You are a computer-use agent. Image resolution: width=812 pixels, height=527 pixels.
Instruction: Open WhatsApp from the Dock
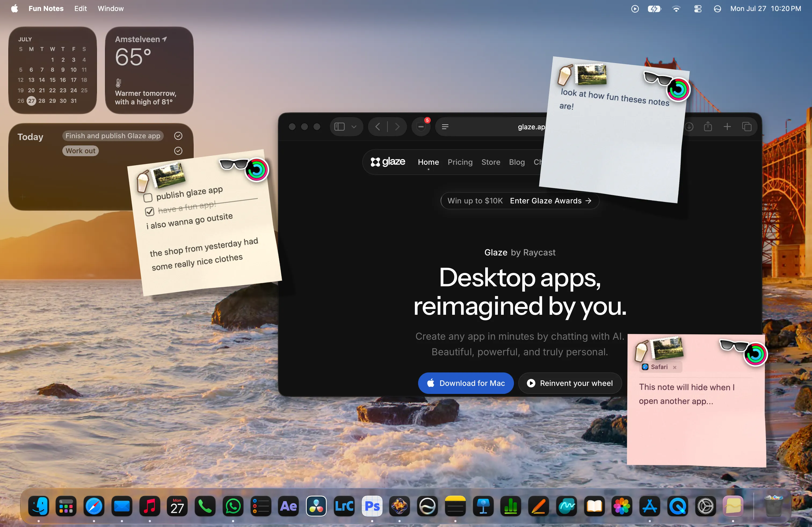233,506
